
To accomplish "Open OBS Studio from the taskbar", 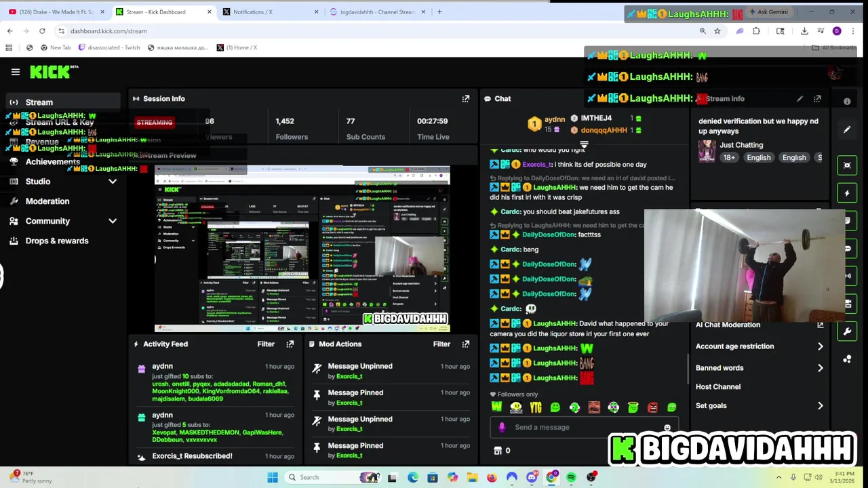I will pos(591,478).
